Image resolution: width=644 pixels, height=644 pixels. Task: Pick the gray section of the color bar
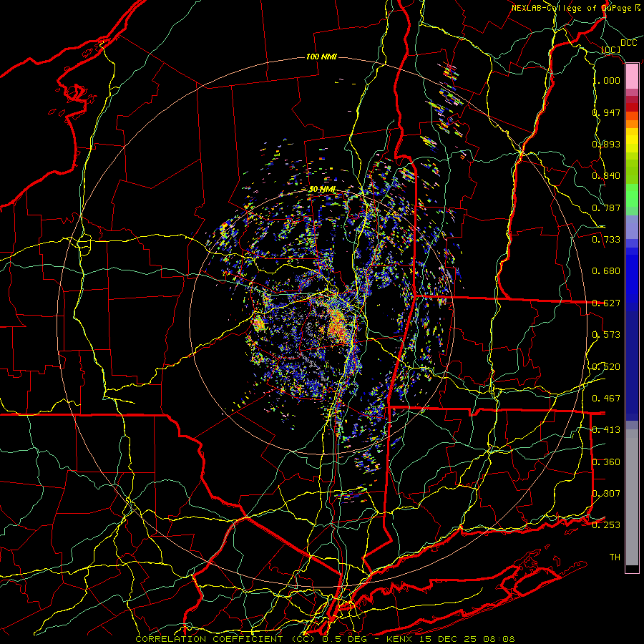coord(632,497)
